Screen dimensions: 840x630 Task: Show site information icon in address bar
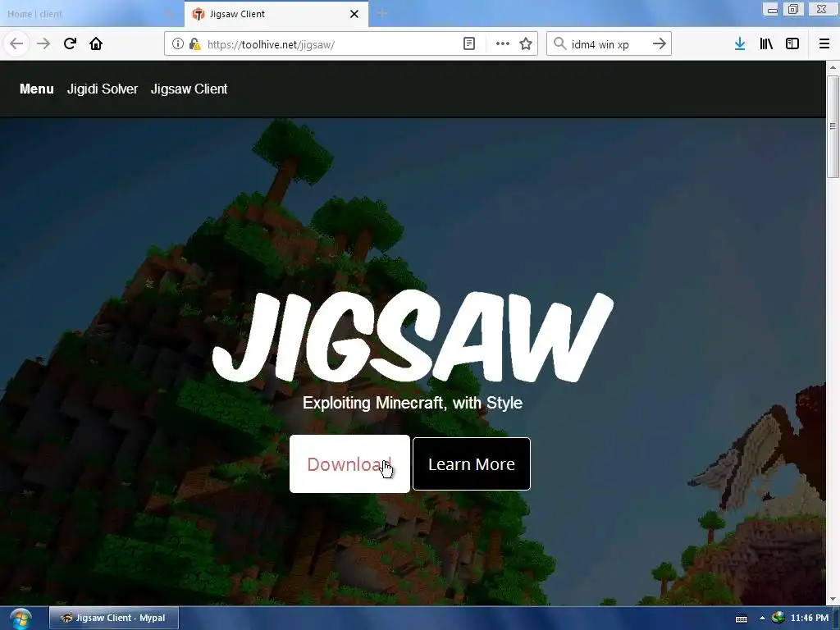click(x=178, y=44)
